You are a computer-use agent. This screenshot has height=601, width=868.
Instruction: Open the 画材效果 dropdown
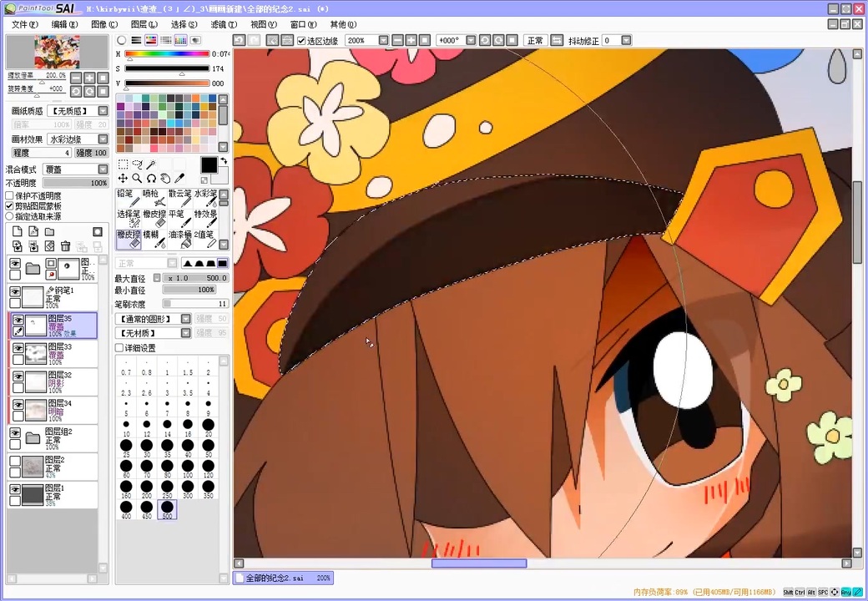[103, 139]
